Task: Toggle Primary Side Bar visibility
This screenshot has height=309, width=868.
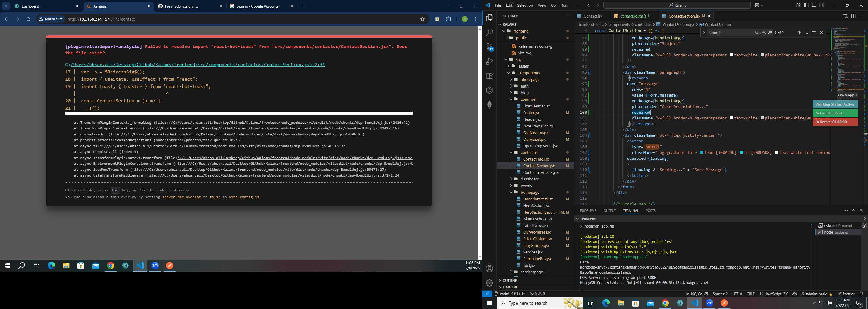Action: (x=806, y=5)
